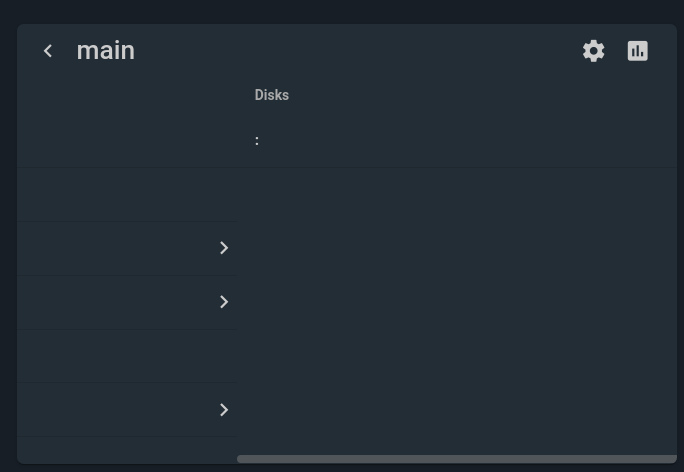Click the empty disks panel area

tap(456, 310)
